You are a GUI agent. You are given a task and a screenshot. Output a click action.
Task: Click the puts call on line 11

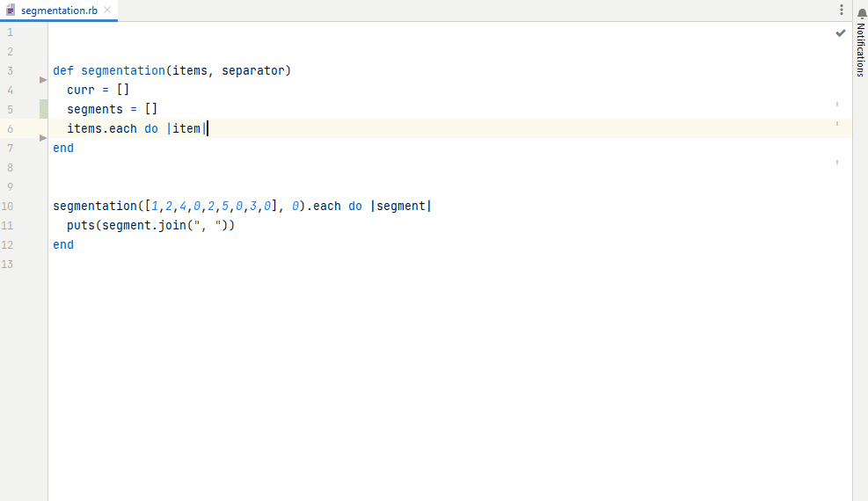coord(81,225)
